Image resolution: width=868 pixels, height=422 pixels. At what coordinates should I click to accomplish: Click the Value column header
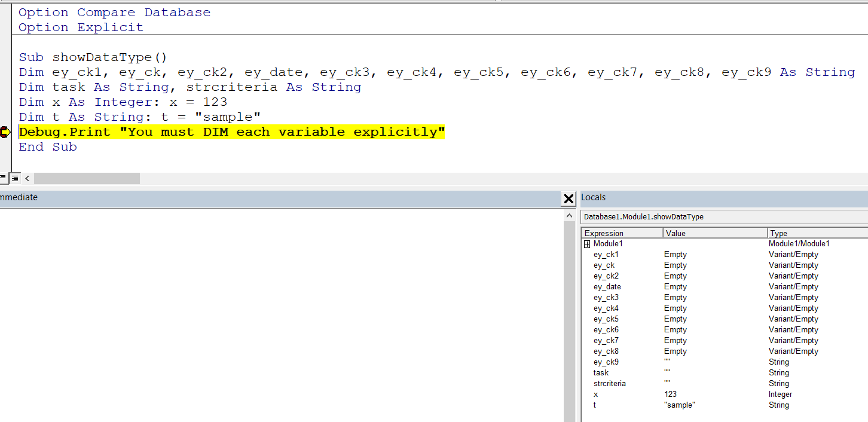(x=714, y=233)
